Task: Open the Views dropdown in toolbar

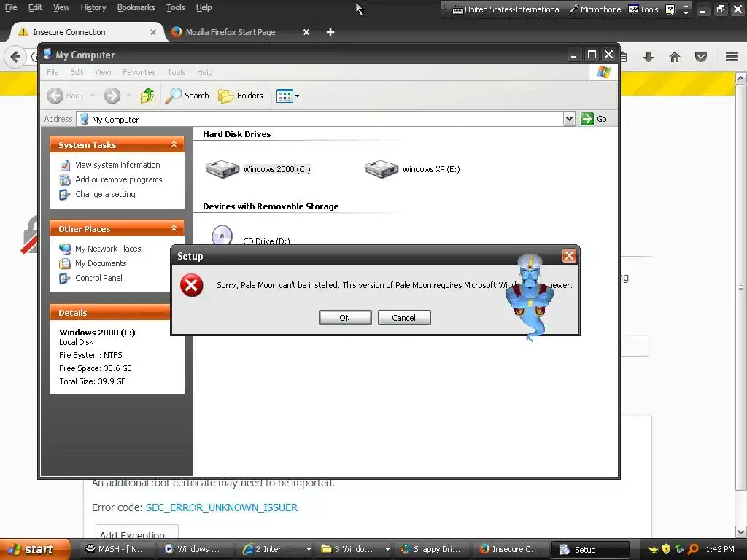Action: [x=287, y=96]
